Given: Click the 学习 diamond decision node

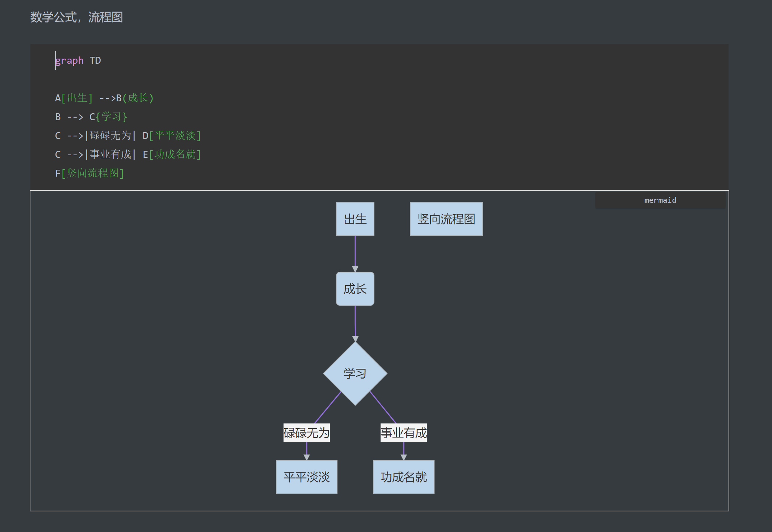Looking at the screenshot, I should pyautogui.click(x=355, y=373).
